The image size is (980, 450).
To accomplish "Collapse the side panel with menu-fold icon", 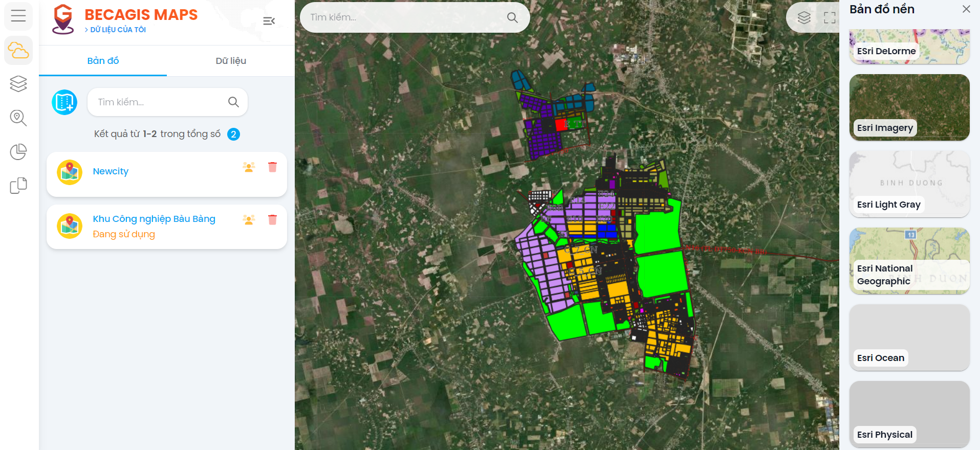I will tap(269, 21).
